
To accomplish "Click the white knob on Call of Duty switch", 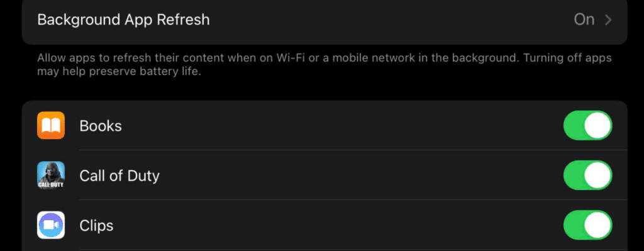I will pos(597,176).
